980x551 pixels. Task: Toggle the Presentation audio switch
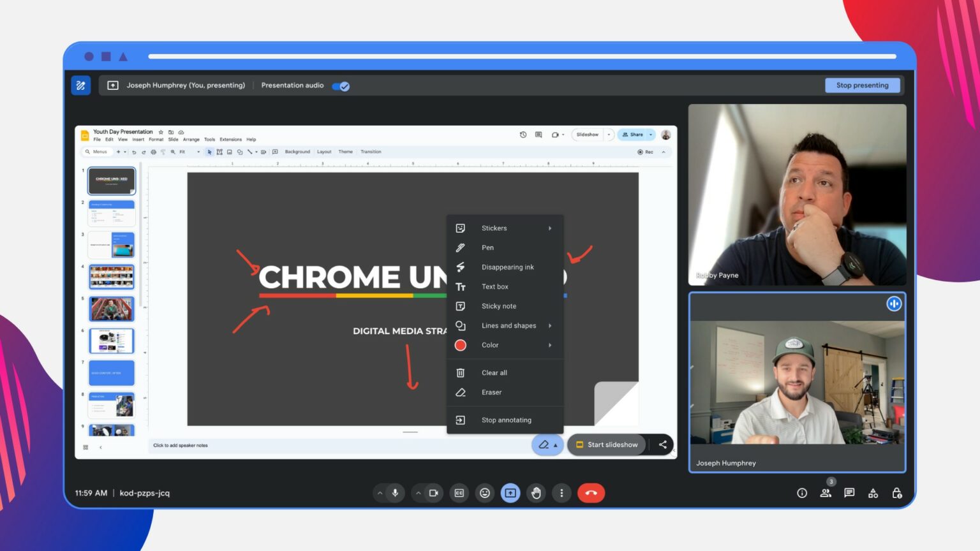(341, 86)
